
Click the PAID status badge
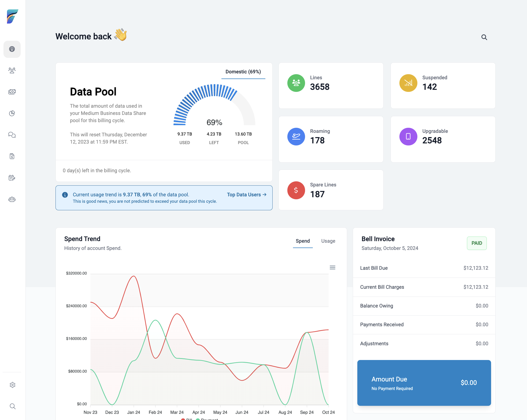point(477,243)
